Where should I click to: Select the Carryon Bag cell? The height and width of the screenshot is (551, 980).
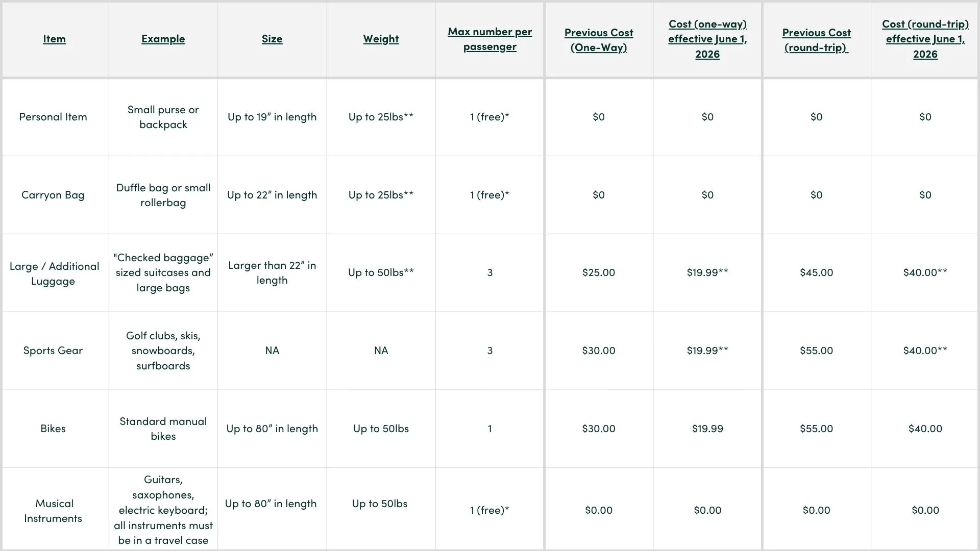point(53,195)
